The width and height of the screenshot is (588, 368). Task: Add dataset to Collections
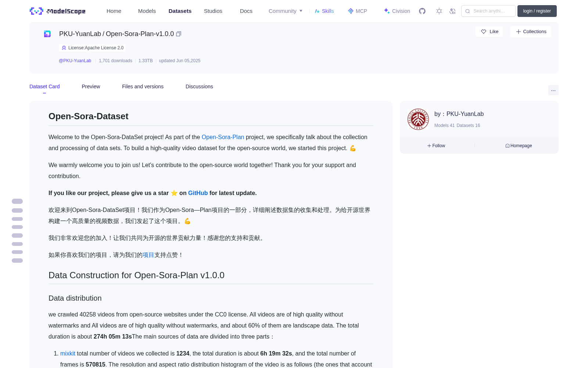[531, 32]
